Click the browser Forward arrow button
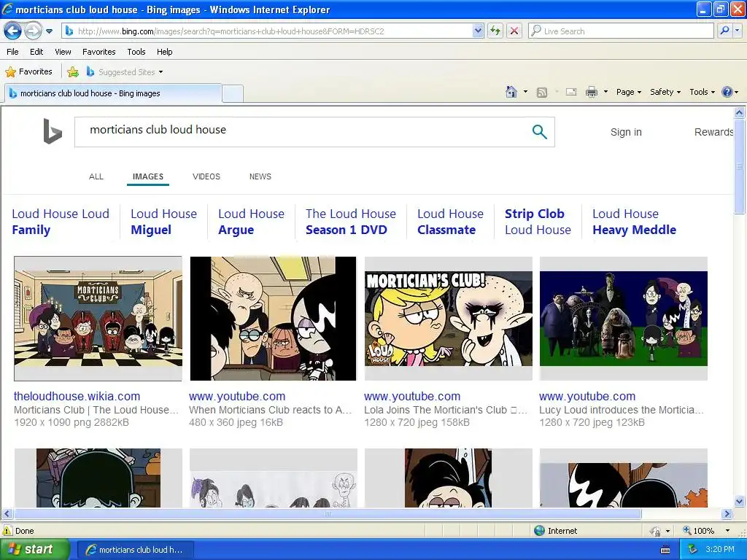 [x=32, y=31]
